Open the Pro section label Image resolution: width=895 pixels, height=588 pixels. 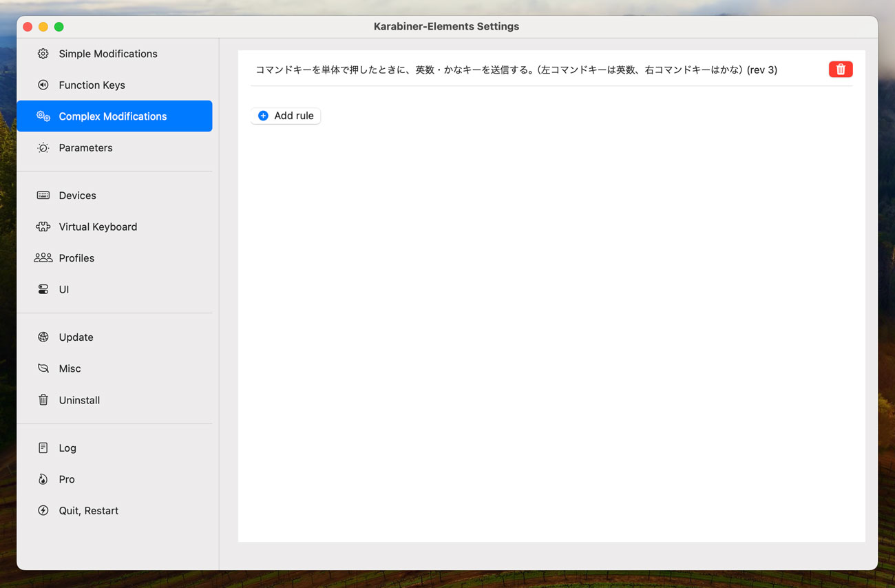tap(67, 479)
